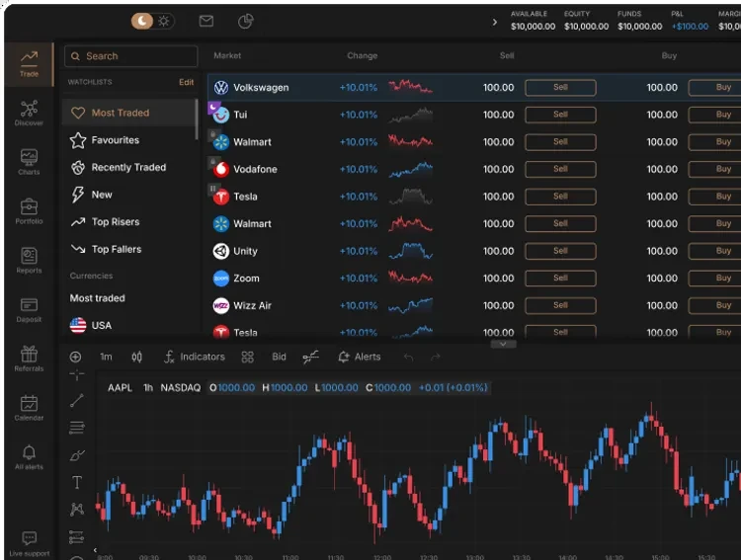Open the Discover section
This screenshot has height=560, width=741.
pyautogui.click(x=29, y=113)
